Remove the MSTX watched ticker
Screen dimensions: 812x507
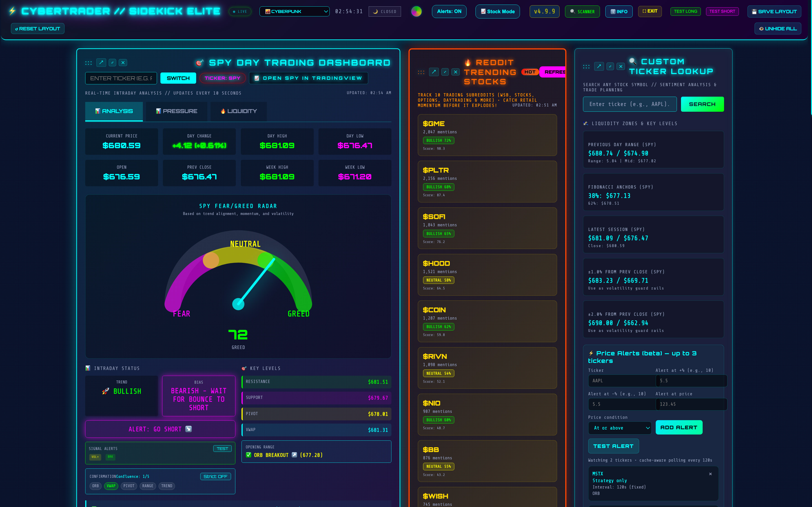[x=710, y=474]
